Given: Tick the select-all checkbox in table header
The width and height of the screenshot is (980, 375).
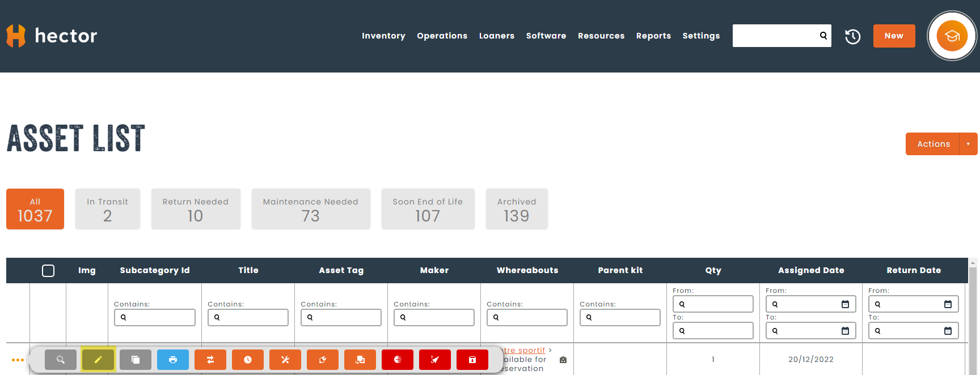Looking at the screenshot, I should 48,271.
